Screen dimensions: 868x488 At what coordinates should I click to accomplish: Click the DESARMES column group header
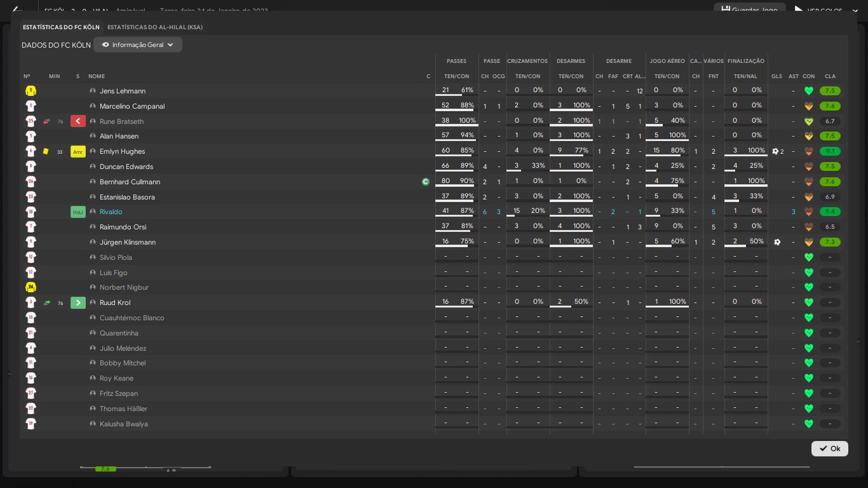[x=571, y=61]
